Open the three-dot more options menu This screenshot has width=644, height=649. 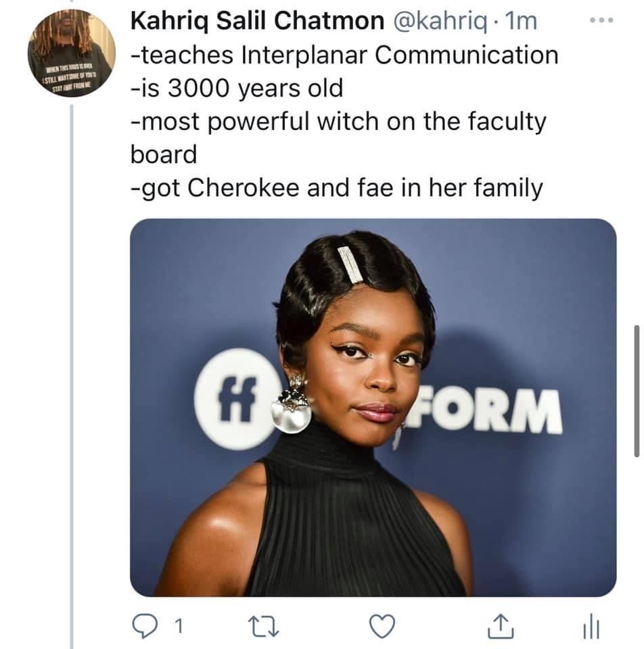[x=601, y=20]
